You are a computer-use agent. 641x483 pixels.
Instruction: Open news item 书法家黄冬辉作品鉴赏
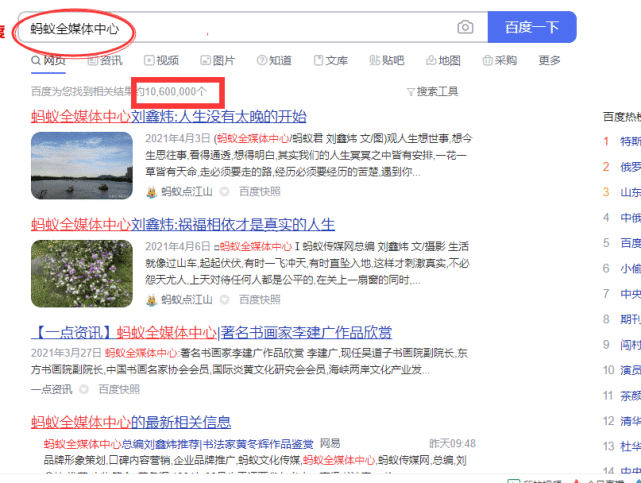[178, 444]
